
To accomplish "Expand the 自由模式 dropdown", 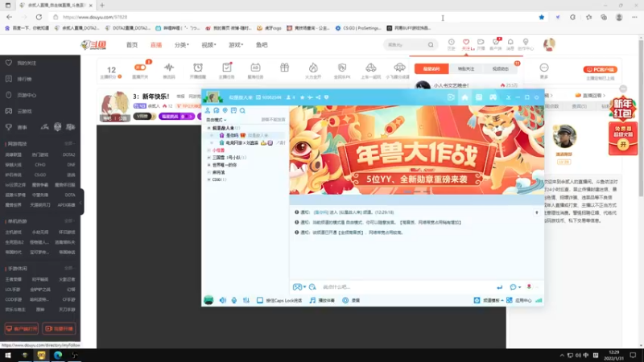I will tap(216, 120).
